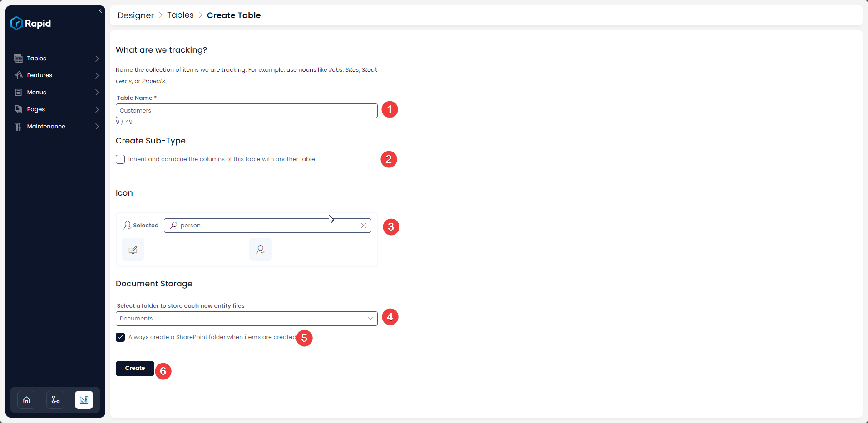Go to Designer in the breadcrumb
868x423 pixels.
[136, 15]
